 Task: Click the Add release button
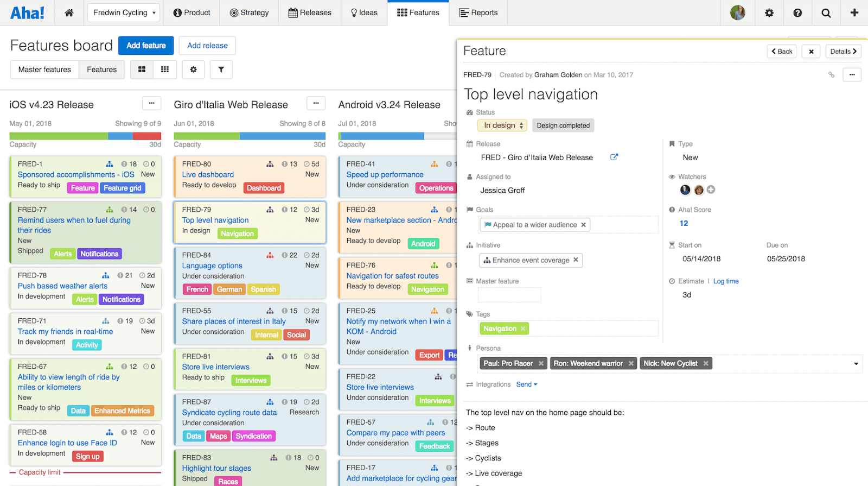point(207,46)
